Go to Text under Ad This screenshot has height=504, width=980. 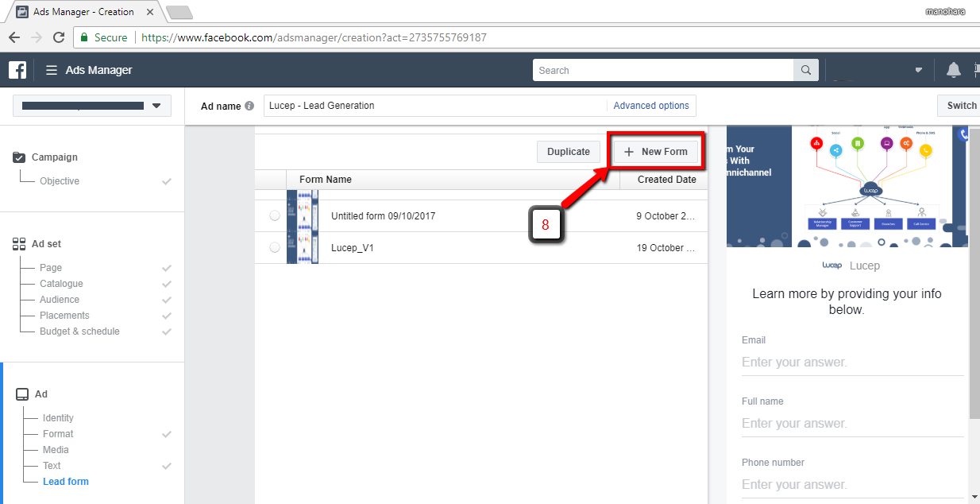point(52,466)
